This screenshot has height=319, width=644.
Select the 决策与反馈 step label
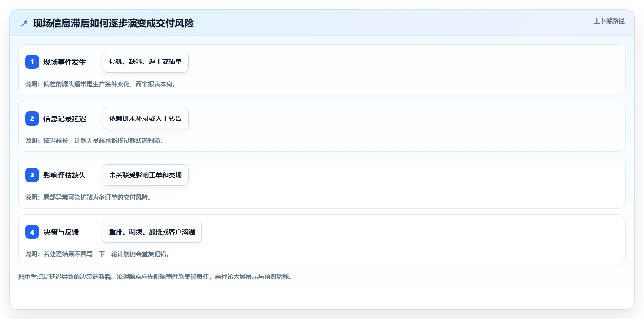pos(61,232)
